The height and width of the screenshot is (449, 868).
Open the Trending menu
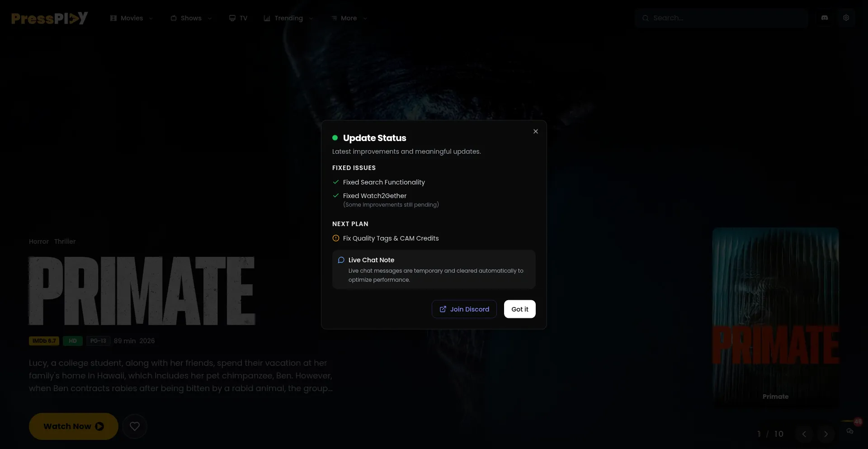click(288, 18)
